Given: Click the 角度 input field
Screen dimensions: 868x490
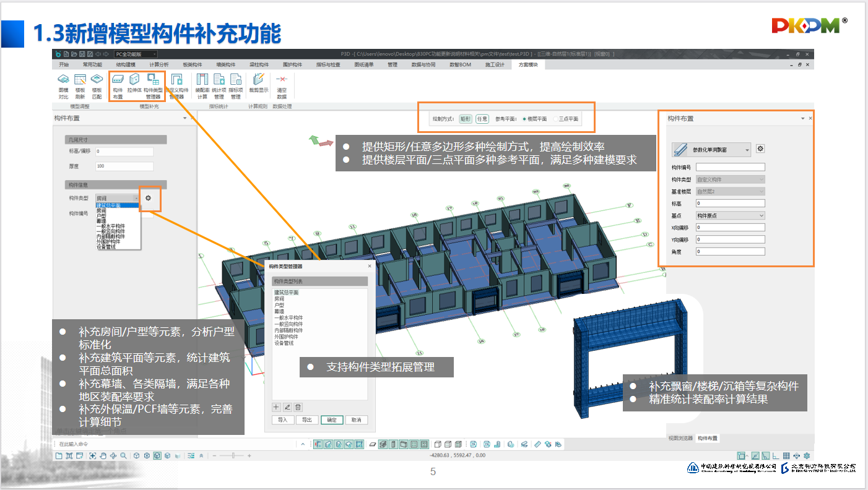Looking at the screenshot, I should tap(731, 252).
